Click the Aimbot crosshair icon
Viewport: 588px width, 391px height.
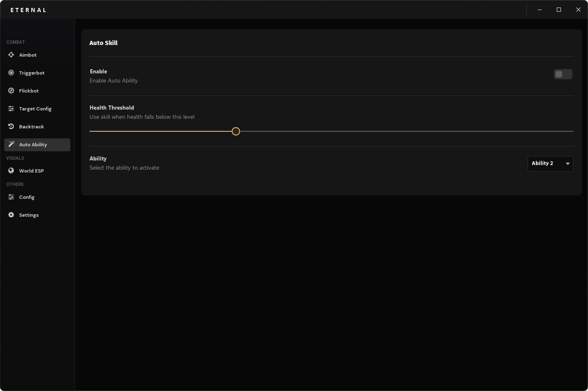(x=11, y=55)
